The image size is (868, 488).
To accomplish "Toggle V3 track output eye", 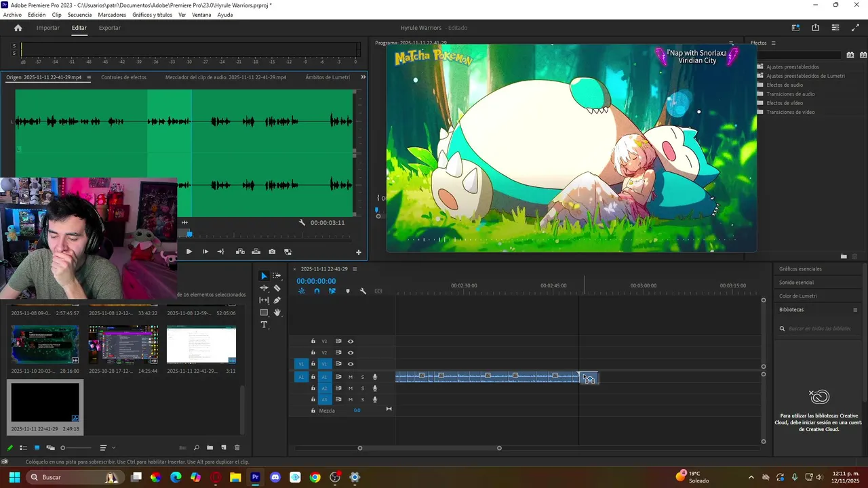I will point(351,341).
